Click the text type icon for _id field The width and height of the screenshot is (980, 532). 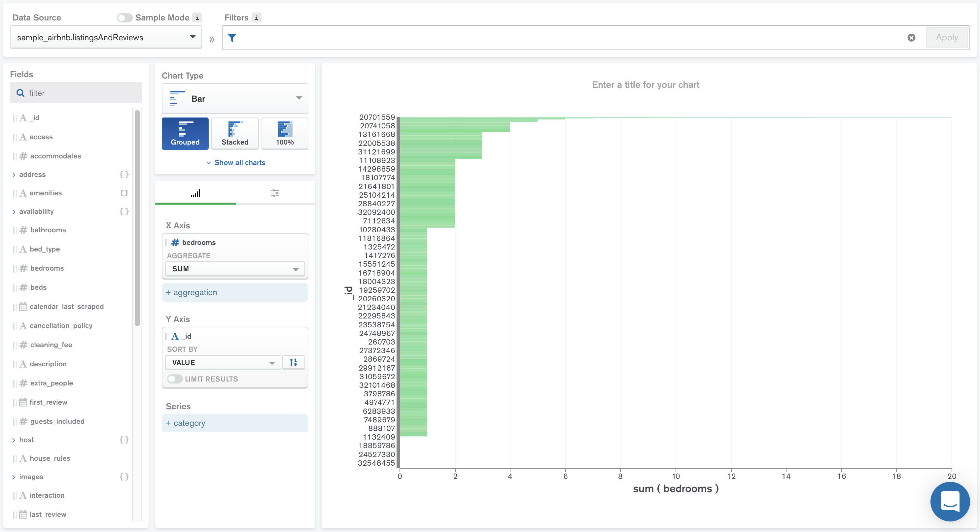23,118
